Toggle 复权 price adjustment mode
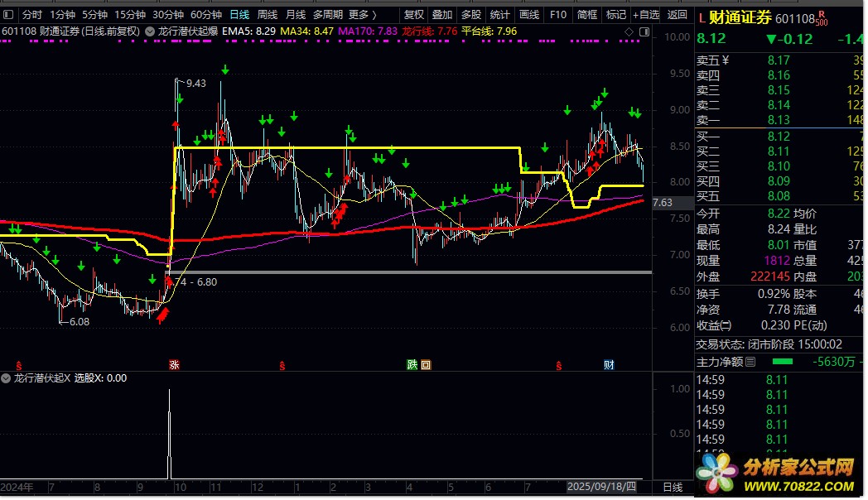This screenshot has width=868, height=500. [x=413, y=14]
